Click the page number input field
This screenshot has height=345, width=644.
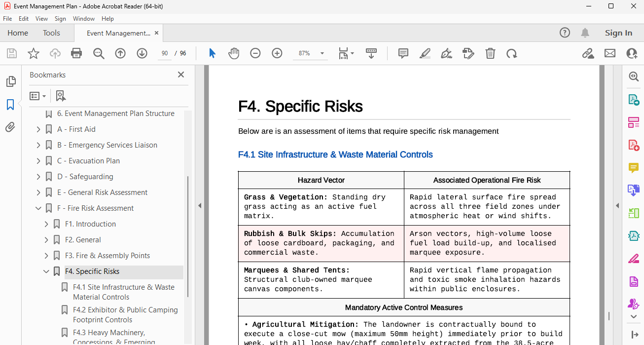pyautogui.click(x=165, y=53)
